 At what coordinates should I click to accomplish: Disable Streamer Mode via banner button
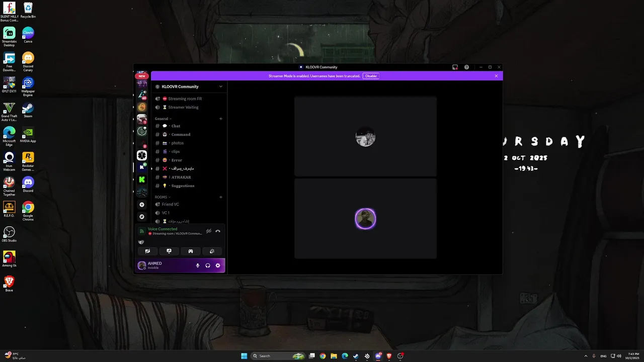coord(371,76)
